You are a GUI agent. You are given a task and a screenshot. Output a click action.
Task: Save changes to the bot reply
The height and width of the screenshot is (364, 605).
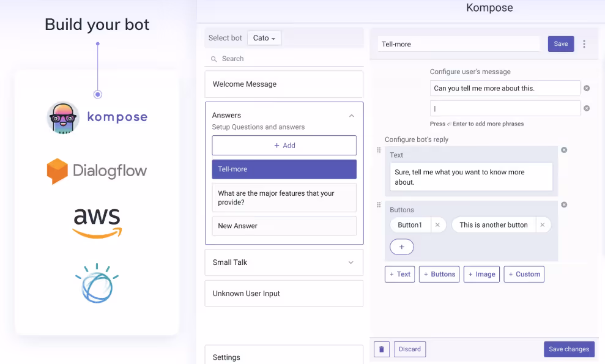point(569,349)
